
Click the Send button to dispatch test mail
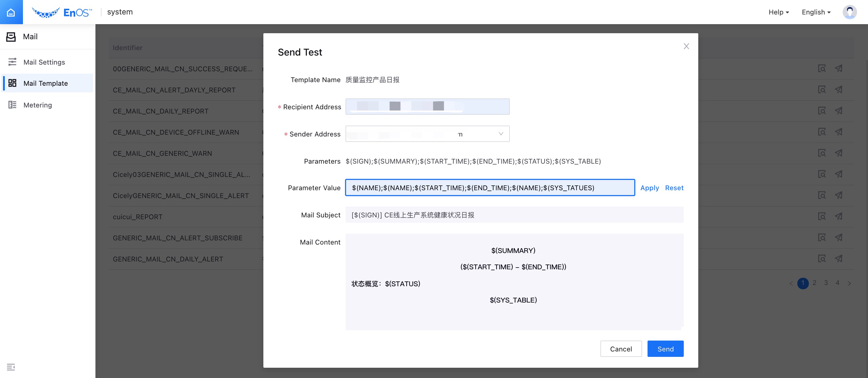coord(665,349)
